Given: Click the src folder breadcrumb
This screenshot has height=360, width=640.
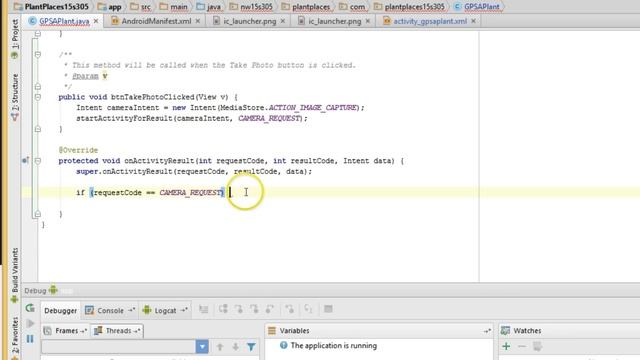Looking at the screenshot, I should pos(141,7).
